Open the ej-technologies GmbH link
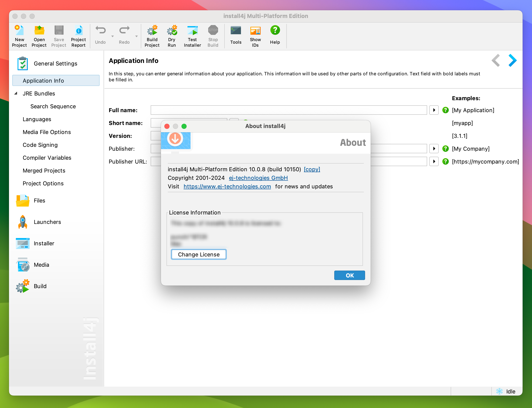The image size is (532, 408). click(x=258, y=178)
